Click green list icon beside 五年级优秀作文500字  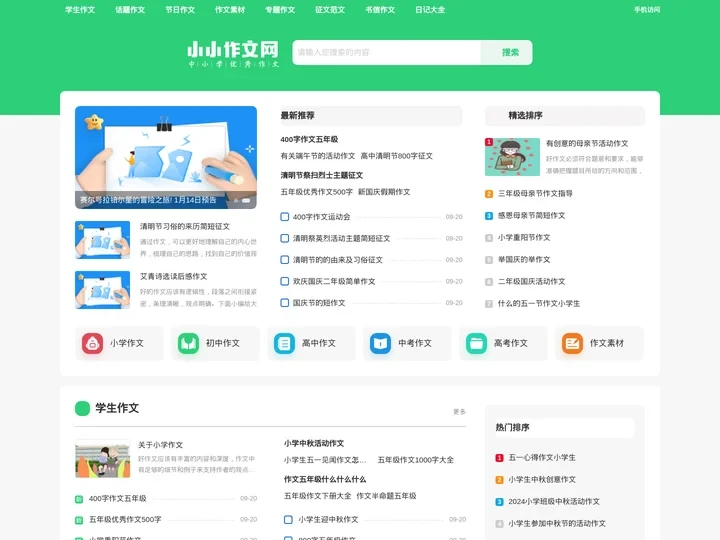click(x=79, y=520)
